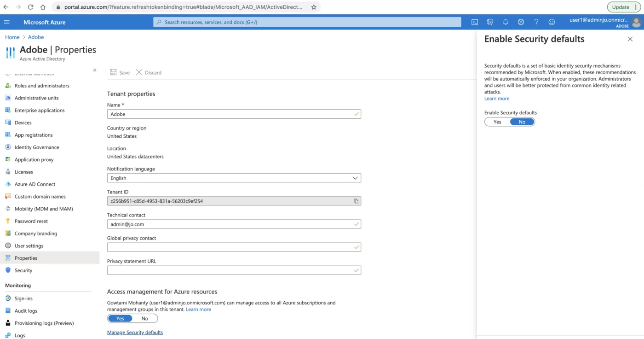Set Enable Security defaults to Yes
Image resolution: width=644 pixels, height=339 pixels.
click(497, 122)
